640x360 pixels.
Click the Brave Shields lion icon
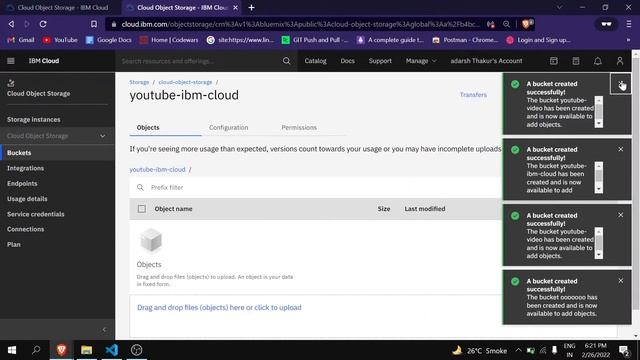click(x=527, y=24)
